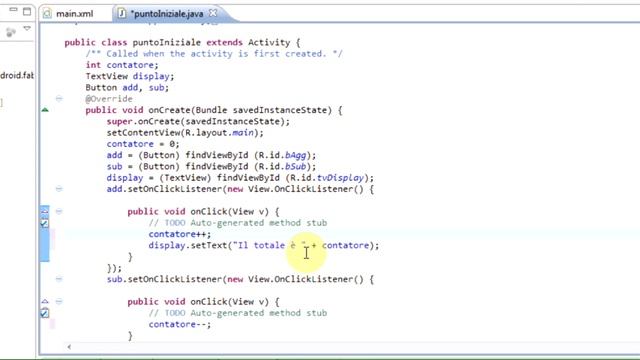
Task: Click the "Il totale è" string literal
Action: pyautogui.click(x=269, y=245)
